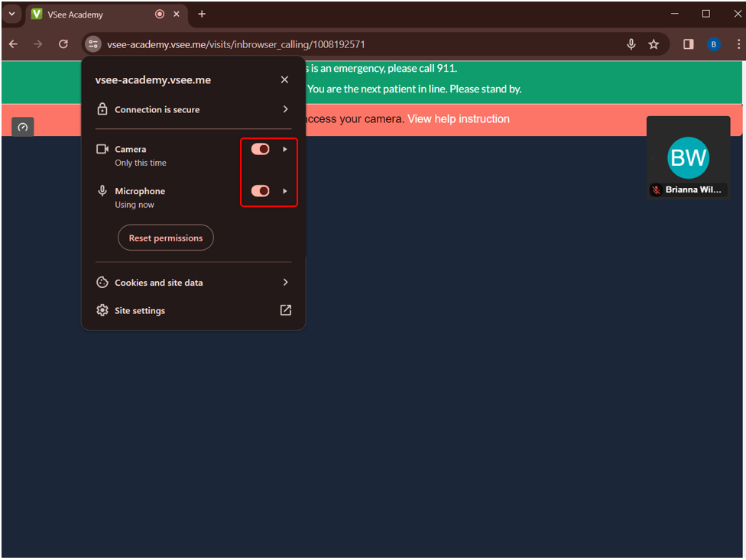This screenshot has width=746, height=560.
Task: Click the microphone icon in permissions popup
Action: [x=102, y=191]
